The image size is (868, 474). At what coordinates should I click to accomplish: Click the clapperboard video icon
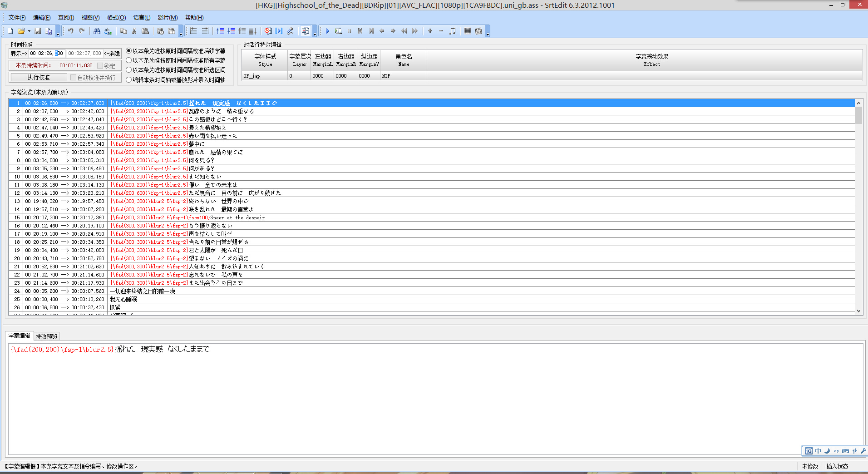[478, 31]
